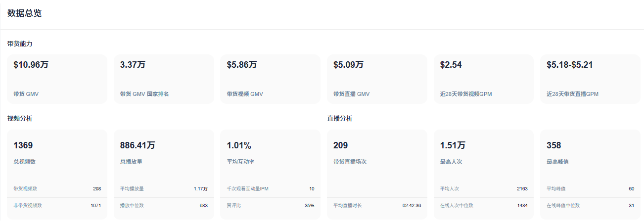Click the 直播分析 section title
This screenshot has height=224, width=644.
point(340,119)
